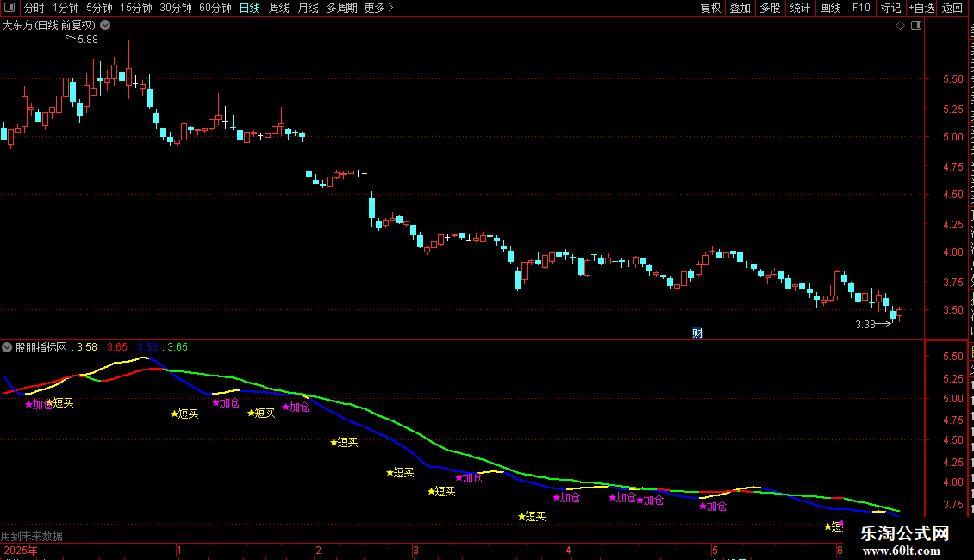This screenshot has width=974, height=560.
Task: Click the 财 finance marker icon
Action: [x=697, y=333]
